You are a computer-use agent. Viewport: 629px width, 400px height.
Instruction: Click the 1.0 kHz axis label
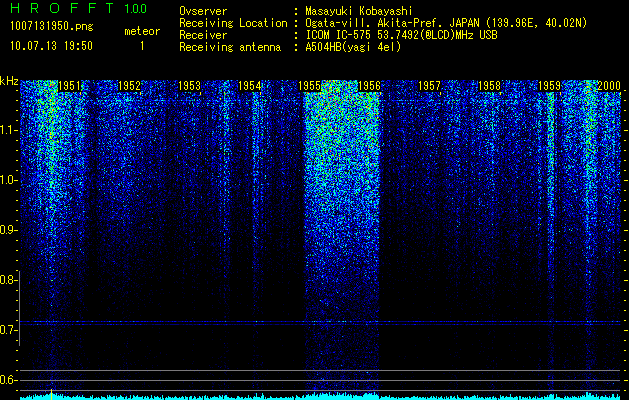[x=7, y=180]
